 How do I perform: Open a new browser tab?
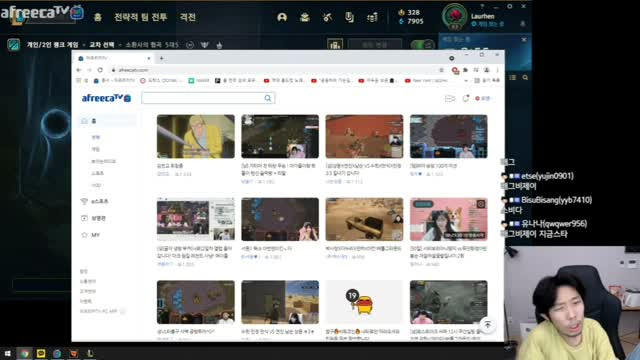click(x=162, y=58)
